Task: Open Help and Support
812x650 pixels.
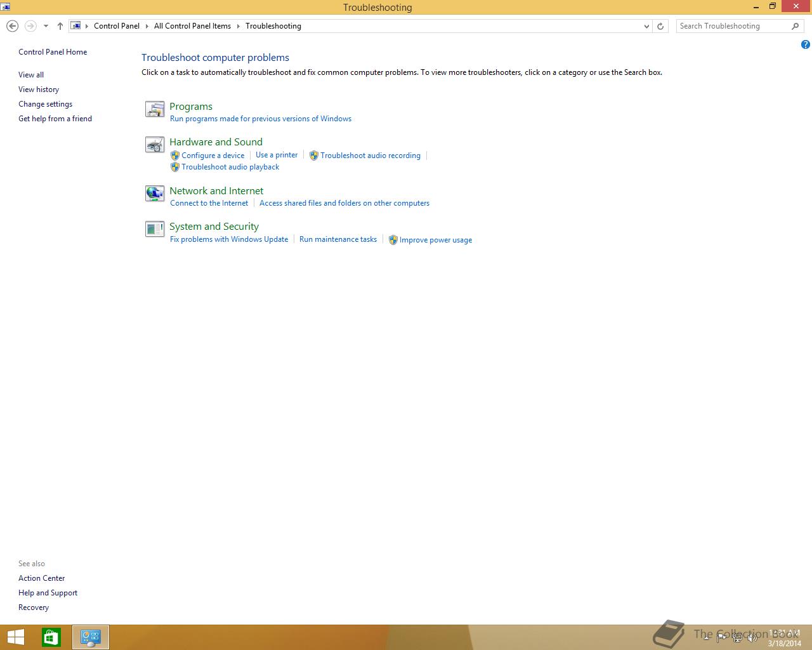Action: pos(48,593)
